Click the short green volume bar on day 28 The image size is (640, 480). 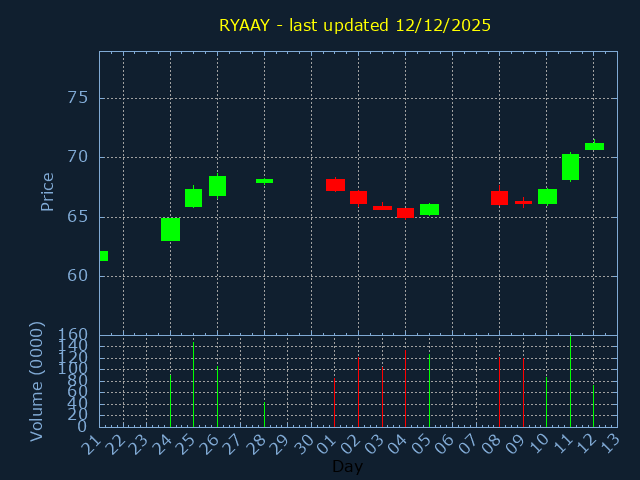click(264, 414)
